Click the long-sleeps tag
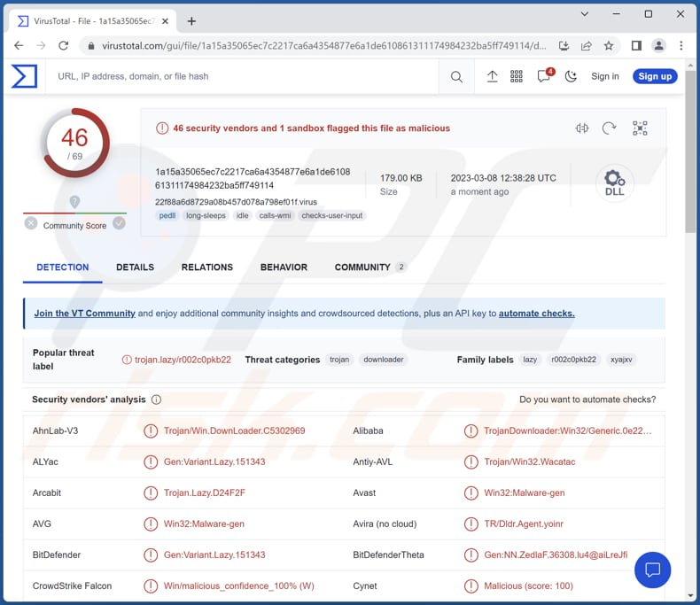Image resolution: width=700 pixels, height=605 pixels. pyautogui.click(x=206, y=215)
